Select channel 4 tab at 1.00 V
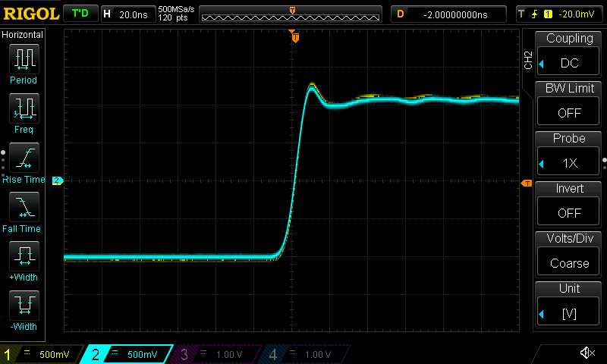Image resolution: width=607 pixels, height=364 pixels. (x=305, y=354)
